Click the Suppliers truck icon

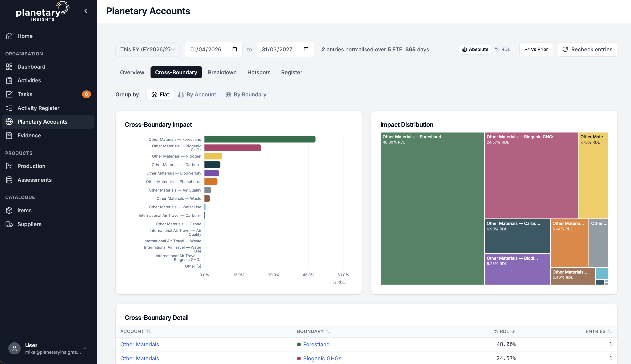(9, 224)
